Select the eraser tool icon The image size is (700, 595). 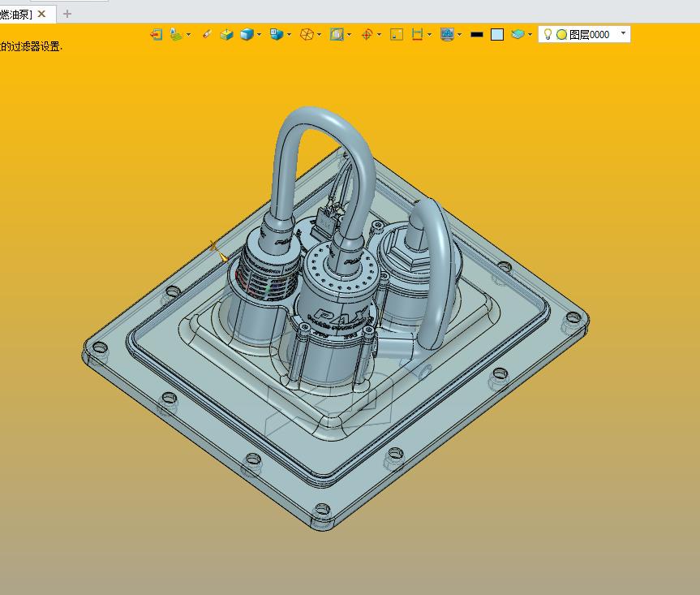[x=207, y=34]
